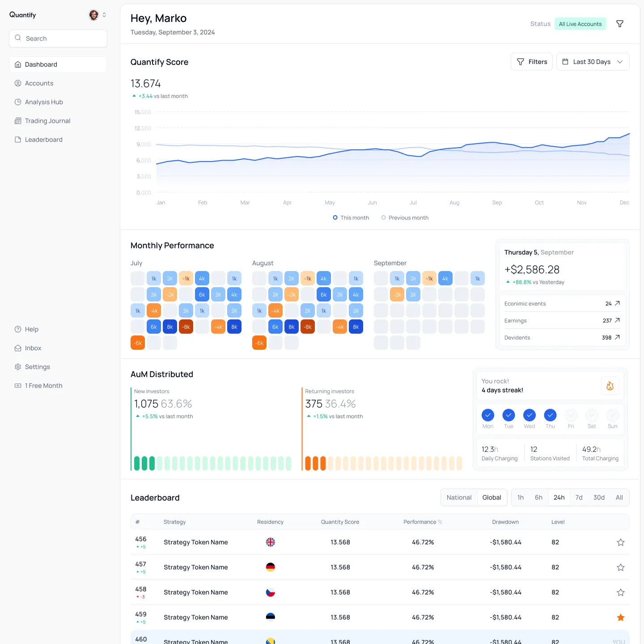Click the funnel filter icon beside All Live Accounts
This screenshot has height=644, width=644.
tap(620, 24)
